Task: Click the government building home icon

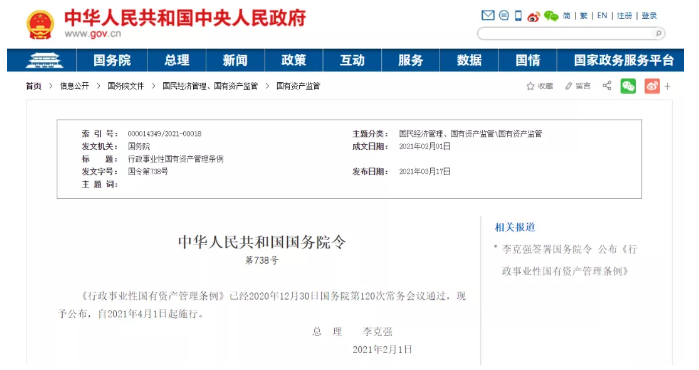Action: click(x=44, y=60)
